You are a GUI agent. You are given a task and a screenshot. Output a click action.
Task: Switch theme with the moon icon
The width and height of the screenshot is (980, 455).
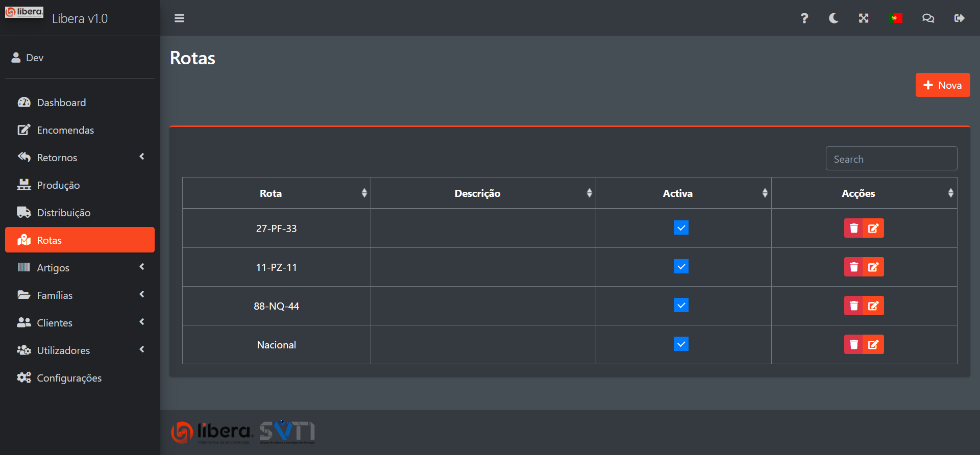tap(834, 18)
